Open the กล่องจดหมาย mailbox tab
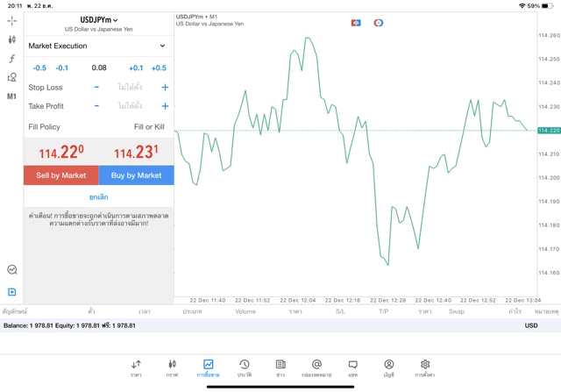 (x=316, y=368)
